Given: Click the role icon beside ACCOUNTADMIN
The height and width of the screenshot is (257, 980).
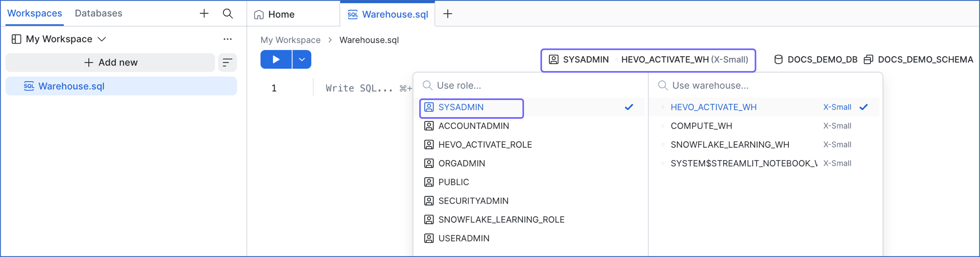Looking at the screenshot, I should (429, 126).
